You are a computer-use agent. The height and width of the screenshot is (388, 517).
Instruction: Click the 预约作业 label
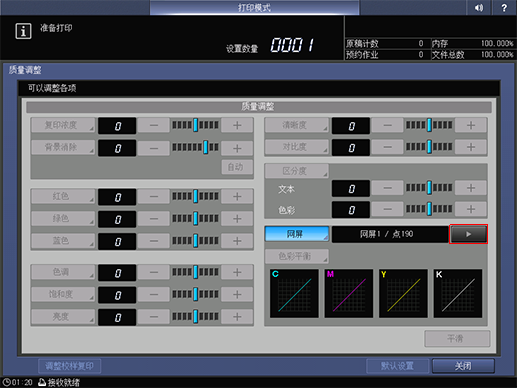[x=362, y=55]
